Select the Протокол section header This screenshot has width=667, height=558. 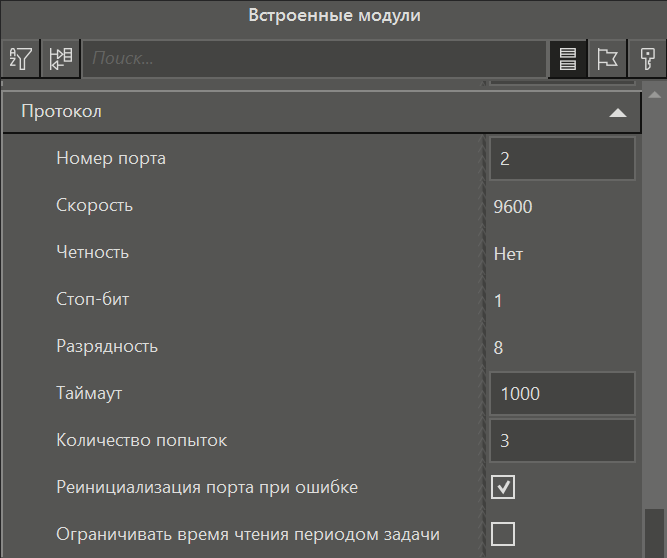click(322, 112)
